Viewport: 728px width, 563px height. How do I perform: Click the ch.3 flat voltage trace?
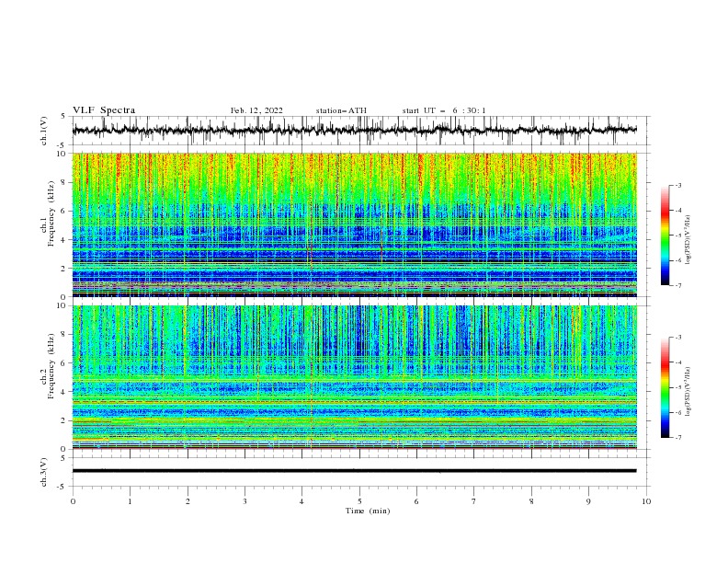(x=354, y=471)
